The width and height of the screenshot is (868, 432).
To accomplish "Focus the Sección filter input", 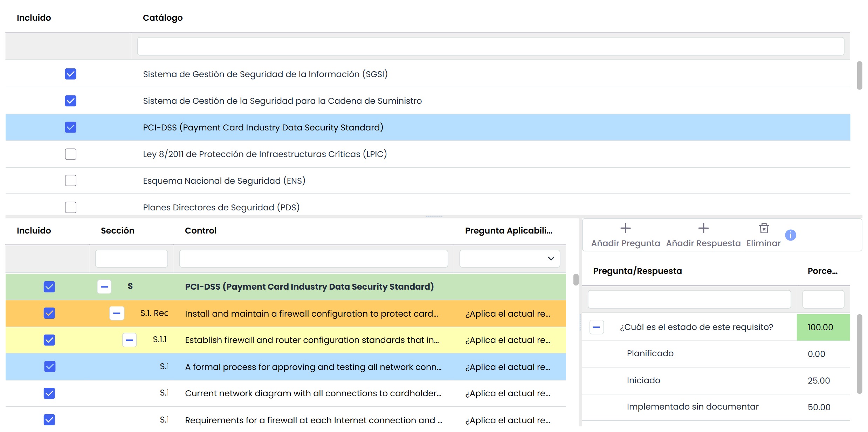I will [131, 258].
